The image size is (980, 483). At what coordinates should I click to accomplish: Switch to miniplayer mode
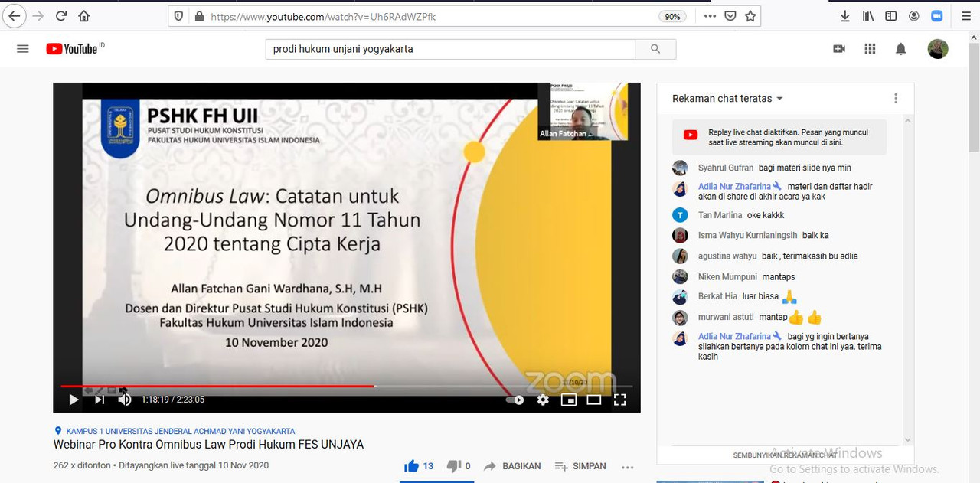[x=568, y=400]
